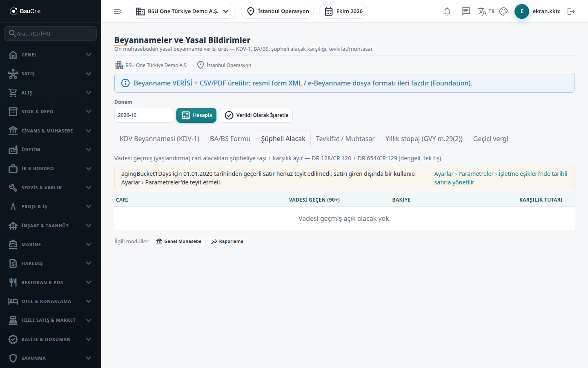Click the Savunma shield icon

(13, 358)
